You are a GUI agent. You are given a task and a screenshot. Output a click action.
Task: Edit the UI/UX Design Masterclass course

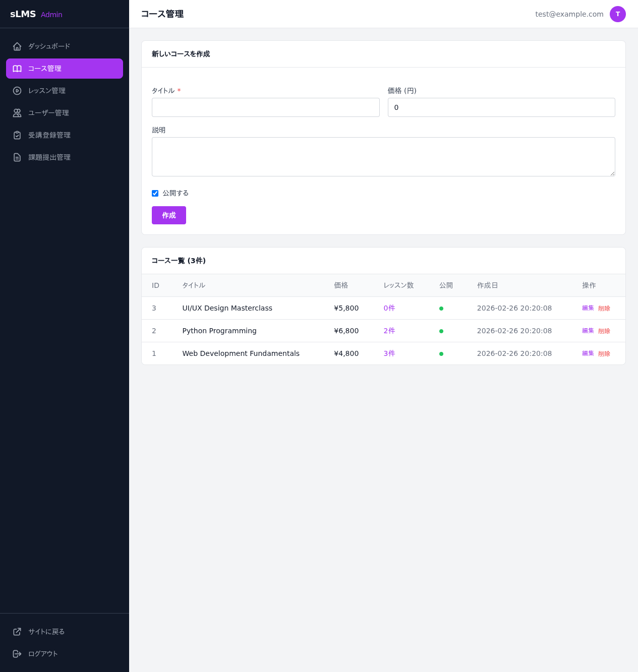pos(588,308)
